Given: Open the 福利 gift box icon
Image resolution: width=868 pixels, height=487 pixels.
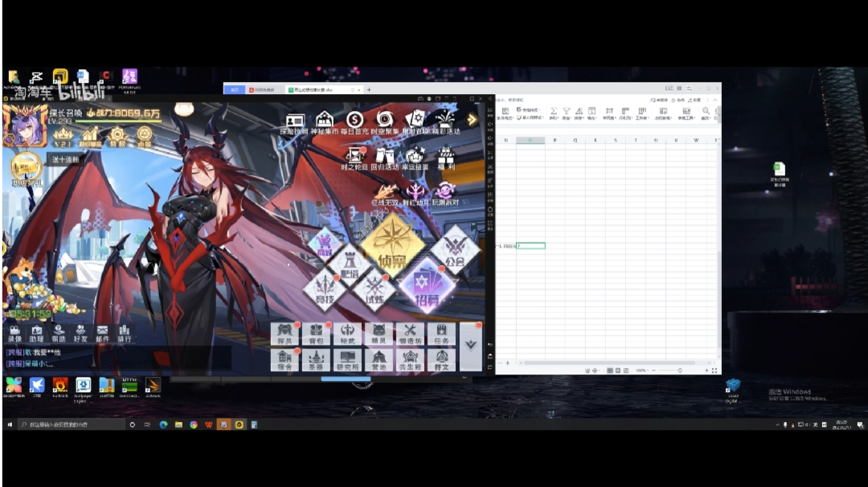Looking at the screenshot, I should [x=445, y=159].
